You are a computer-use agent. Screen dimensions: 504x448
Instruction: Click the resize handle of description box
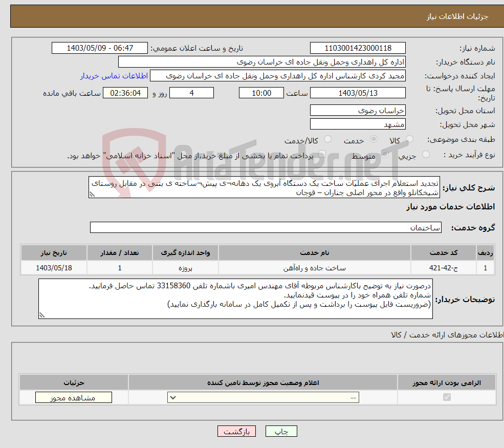pyautogui.click(x=92, y=194)
